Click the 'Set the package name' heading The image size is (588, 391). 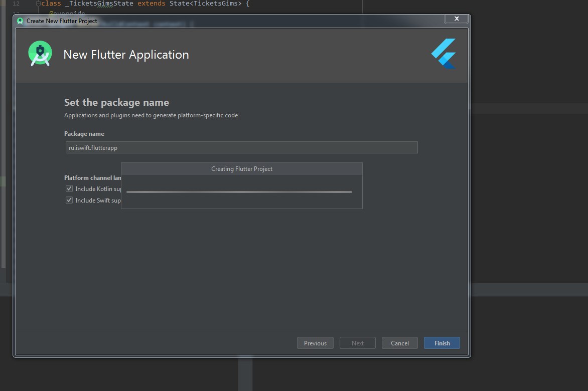coord(116,102)
